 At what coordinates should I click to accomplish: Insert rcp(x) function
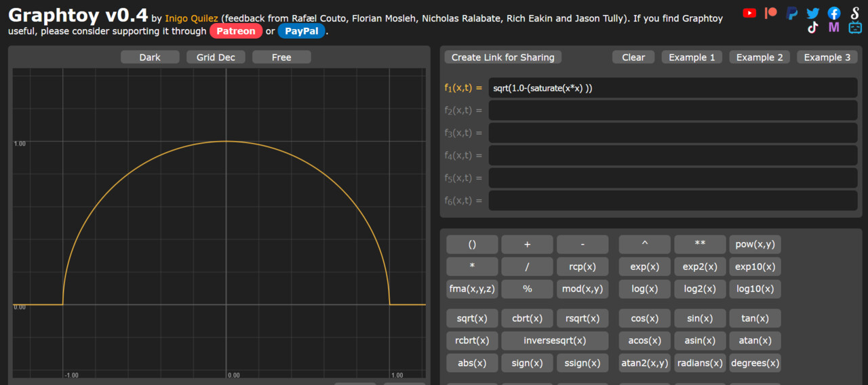pos(583,266)
